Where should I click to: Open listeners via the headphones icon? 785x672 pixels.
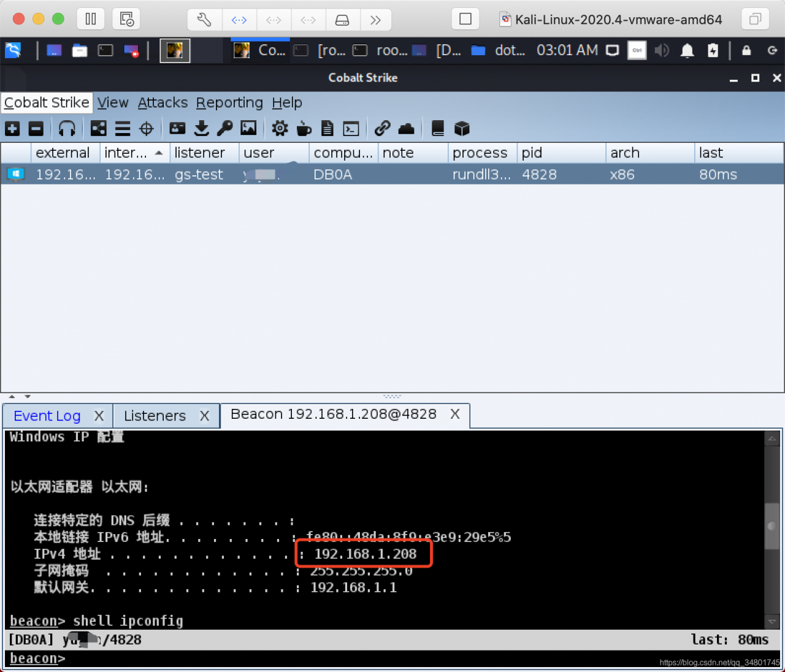point(67,128)
